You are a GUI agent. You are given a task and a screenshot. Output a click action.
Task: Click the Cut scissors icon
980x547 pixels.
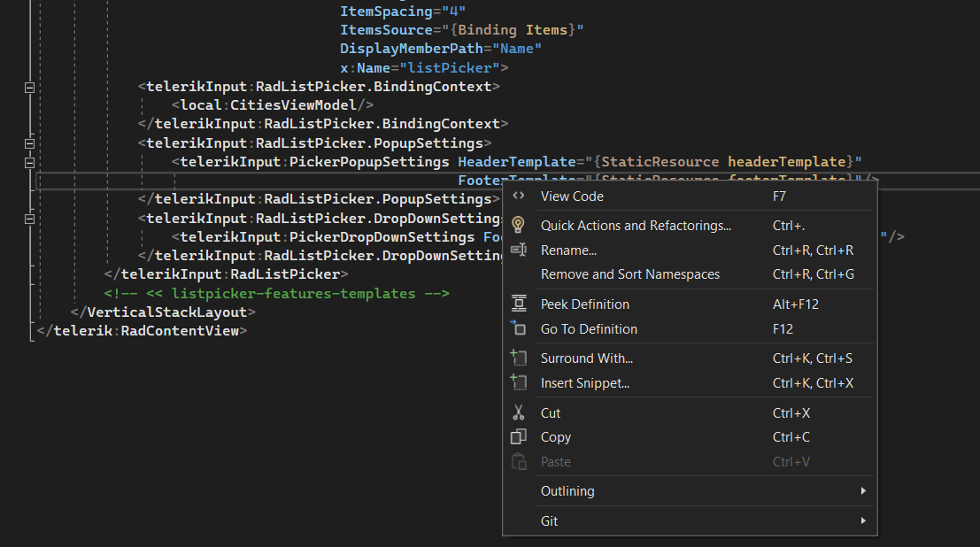519,412
